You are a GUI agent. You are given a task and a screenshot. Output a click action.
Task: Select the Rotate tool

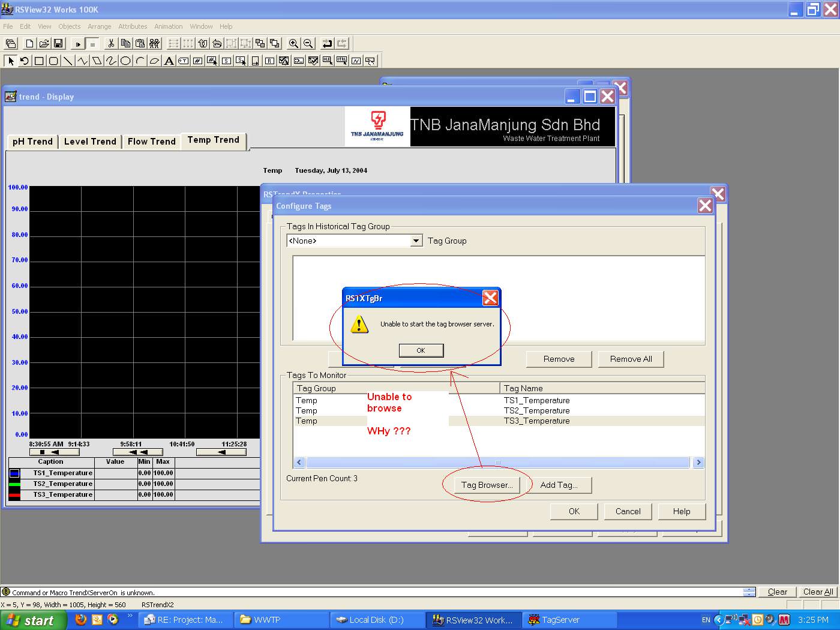(25, 61)
